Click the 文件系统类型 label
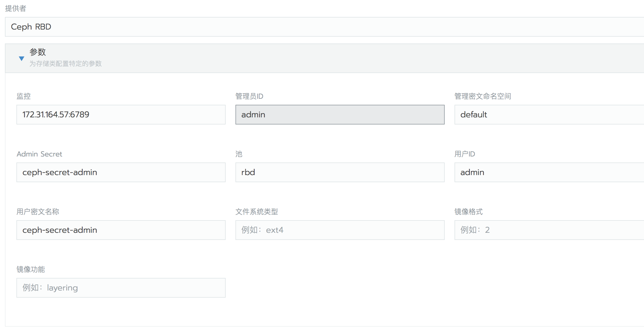 click(x=257, y=211)
